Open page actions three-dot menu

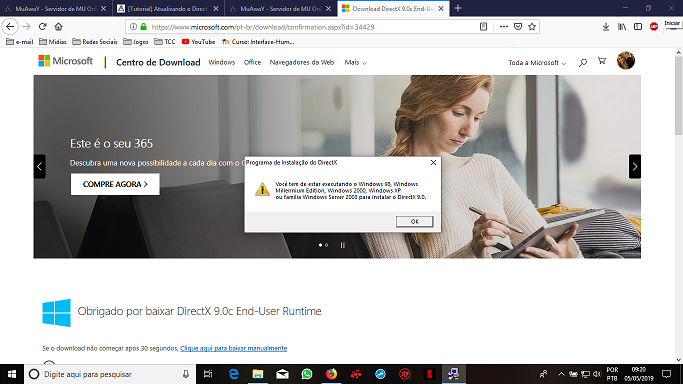coord(504,27)
